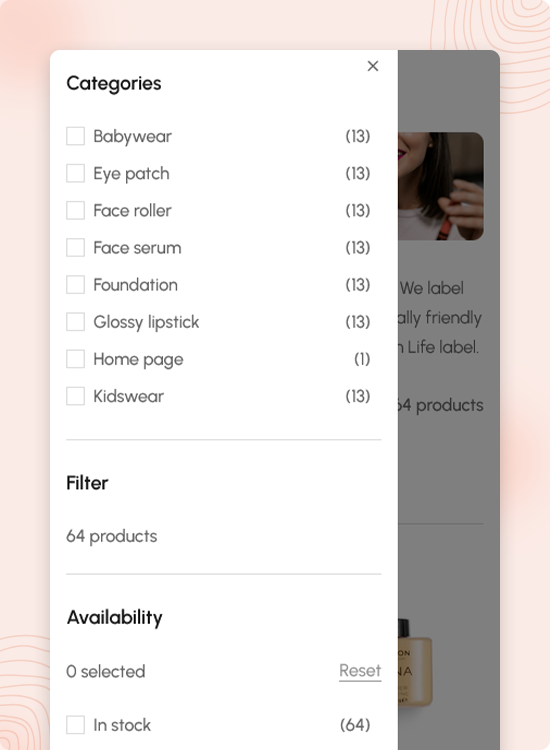The image size is (550, 750).
Task: Check the In stock availability checkbox
Action: [x=76, y=725]
